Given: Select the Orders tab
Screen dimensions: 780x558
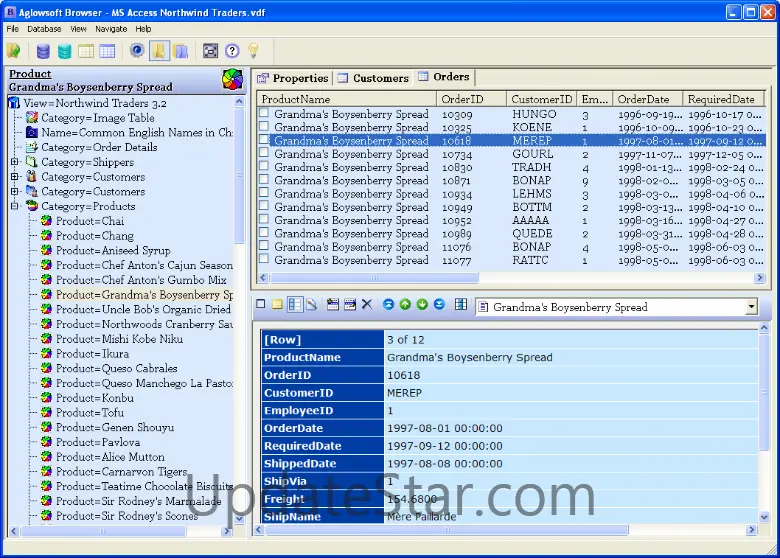Looking at the screenshot, I should click(444, 77).
